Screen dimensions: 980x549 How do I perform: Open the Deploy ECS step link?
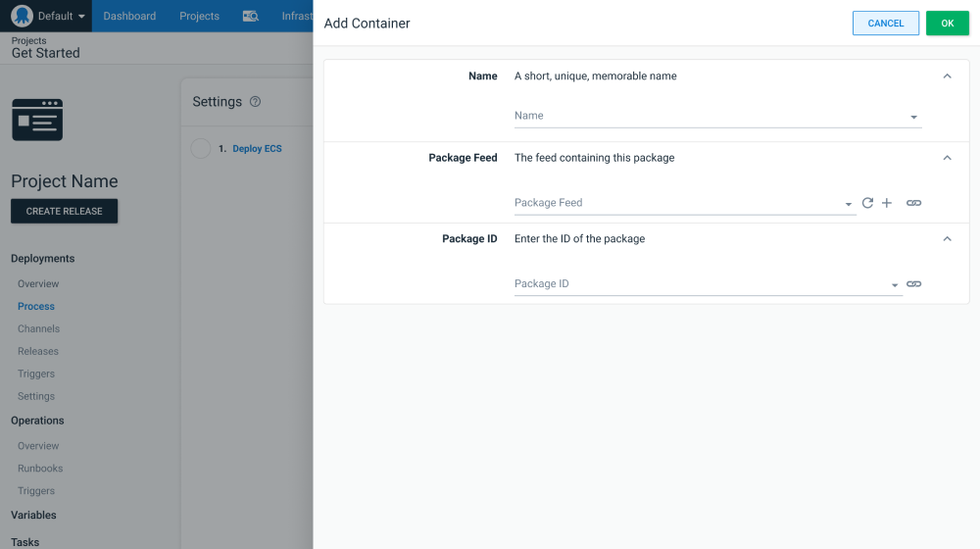tap(257, 149)
